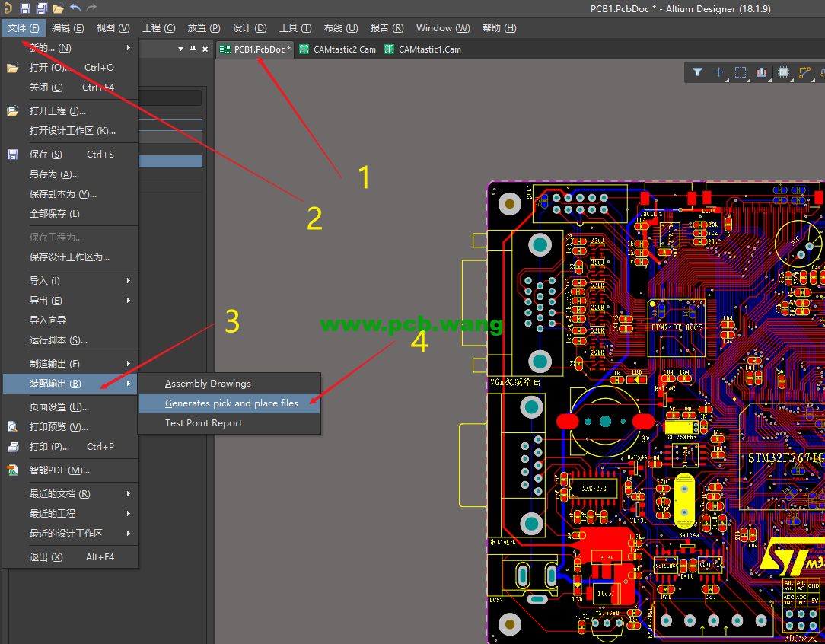
Task: Open the 设计 (D) menu
Action: pos(250,28)
